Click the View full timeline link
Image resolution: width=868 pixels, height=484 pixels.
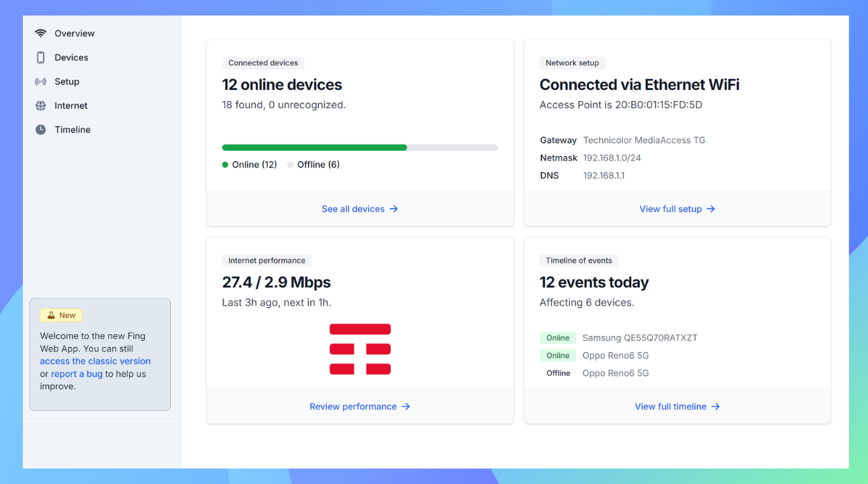[x=678, y=407]
